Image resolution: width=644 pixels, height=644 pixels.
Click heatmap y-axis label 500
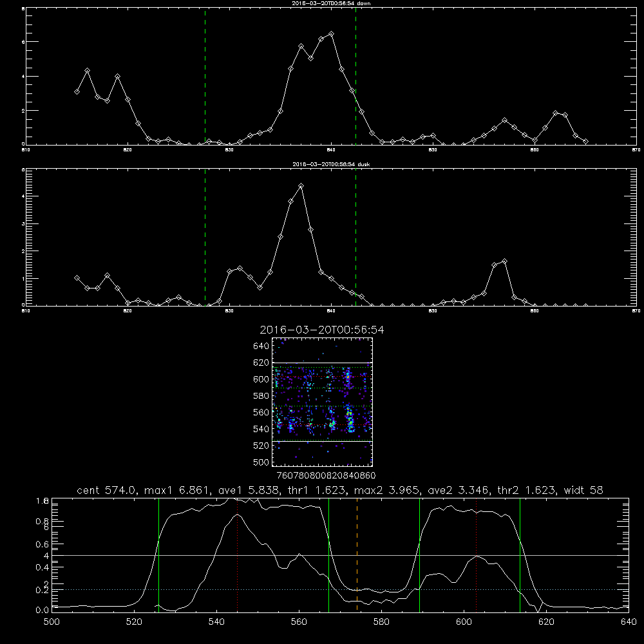pyautogui.click(x=261, y=462)
